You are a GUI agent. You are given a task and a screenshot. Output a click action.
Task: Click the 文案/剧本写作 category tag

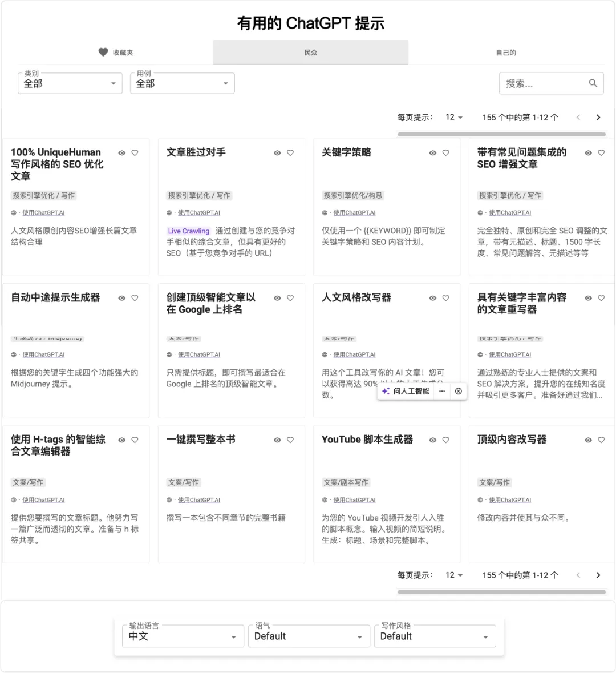346,482
